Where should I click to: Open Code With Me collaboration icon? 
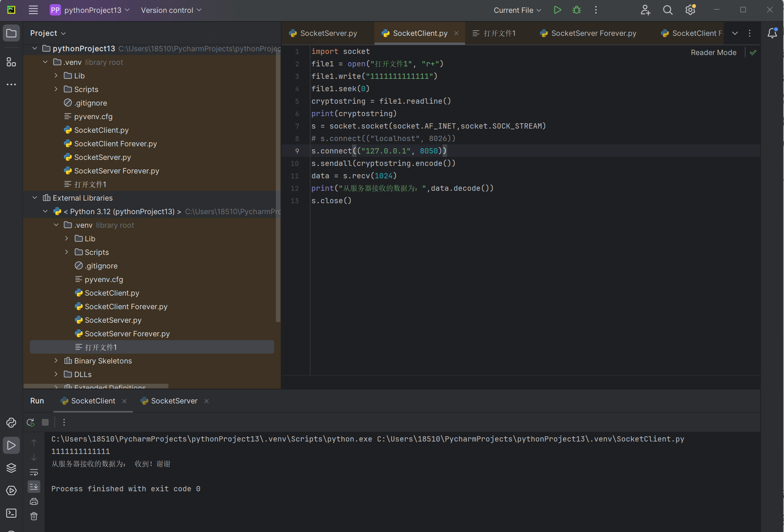[x=645, y=10]
